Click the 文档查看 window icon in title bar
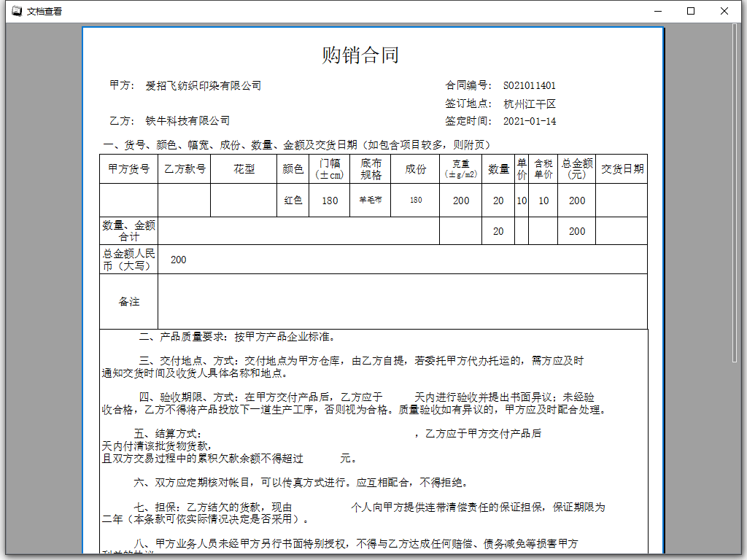This screenshot has height=560, width=747. [x=17, y=11]
